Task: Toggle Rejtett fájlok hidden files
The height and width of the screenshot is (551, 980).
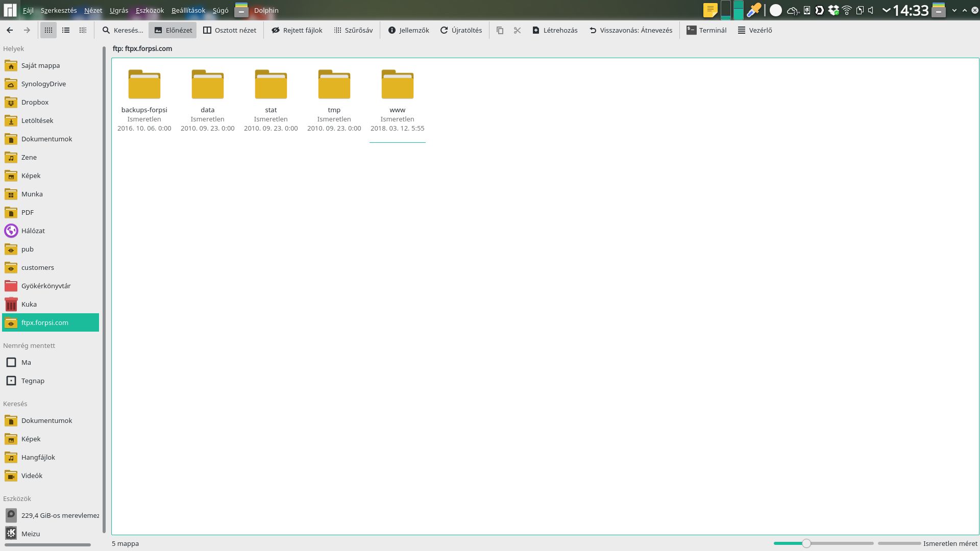Action: point(297,30)
